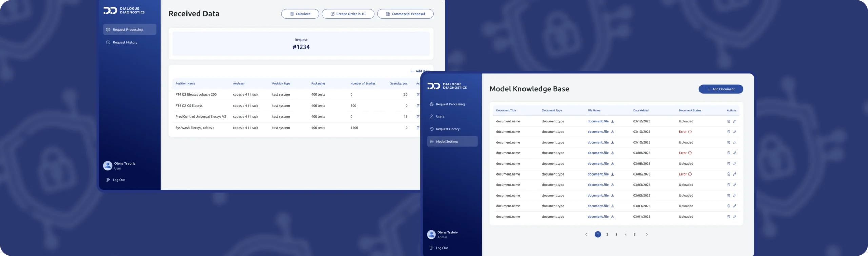The height and width of the screenshot is (256, 868).
Task: Click the edit pencil on the 03/01/2025 row
Action: point(735,217)
